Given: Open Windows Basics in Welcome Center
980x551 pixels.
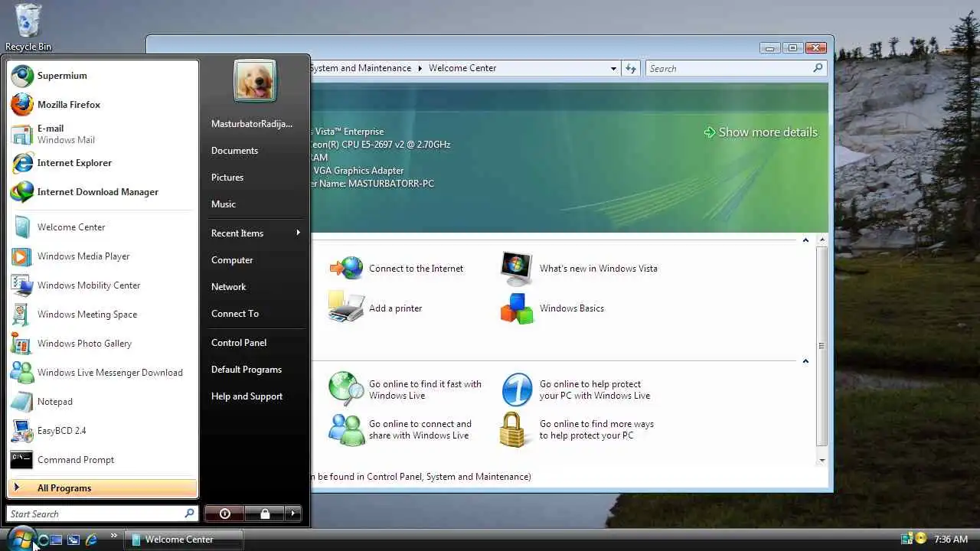Looking at the screenshot, I should coord(552,308).
